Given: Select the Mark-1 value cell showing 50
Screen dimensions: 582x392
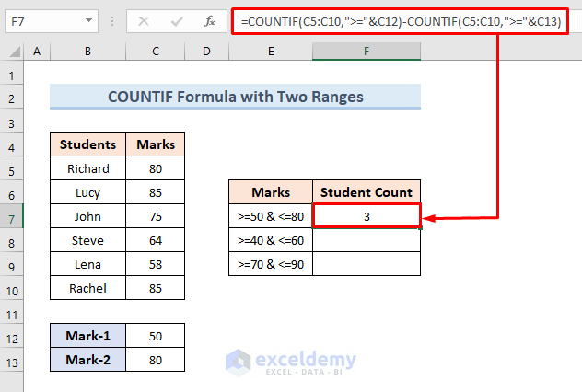Looking at the screenshot, I should click(x=155, y=336).
